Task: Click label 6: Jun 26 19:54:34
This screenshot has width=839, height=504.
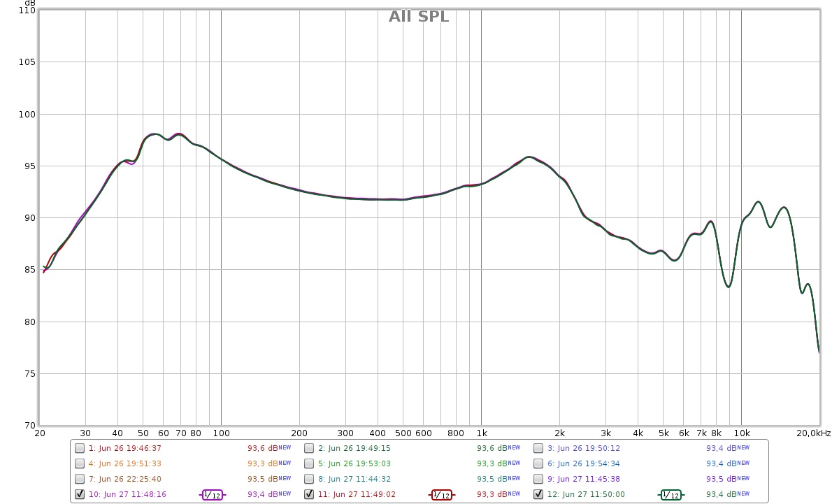Action: [583, 463]
